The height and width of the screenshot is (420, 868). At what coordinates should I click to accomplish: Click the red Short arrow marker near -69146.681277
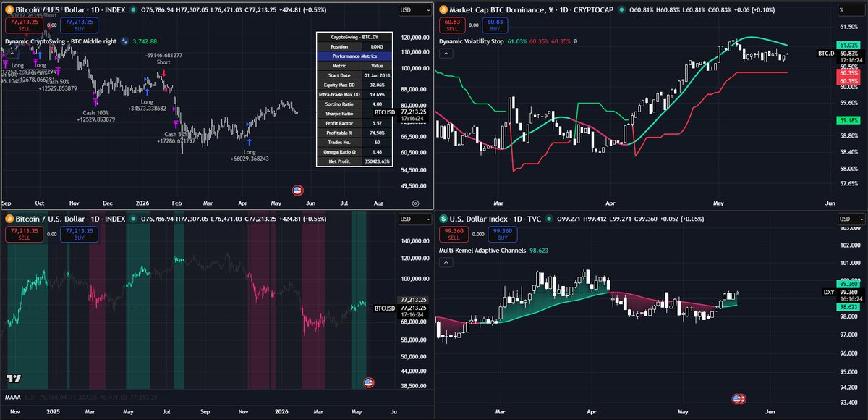164,72
